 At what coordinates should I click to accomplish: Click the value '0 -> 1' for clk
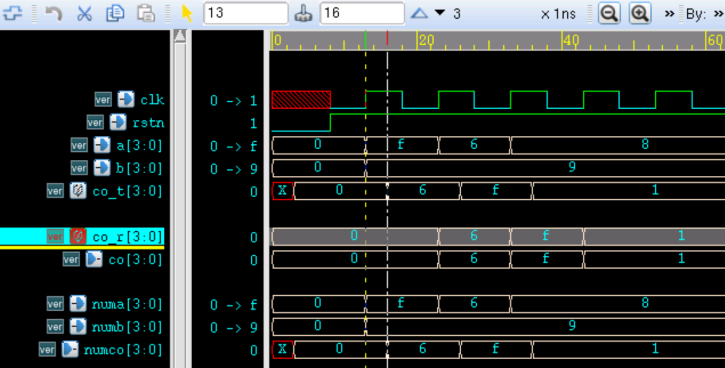point(234,101)
